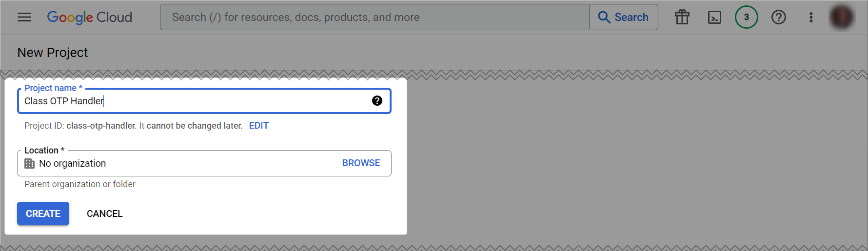Edit the project ID
This screenshot has width=868, height=251.
tap(259, 125)
